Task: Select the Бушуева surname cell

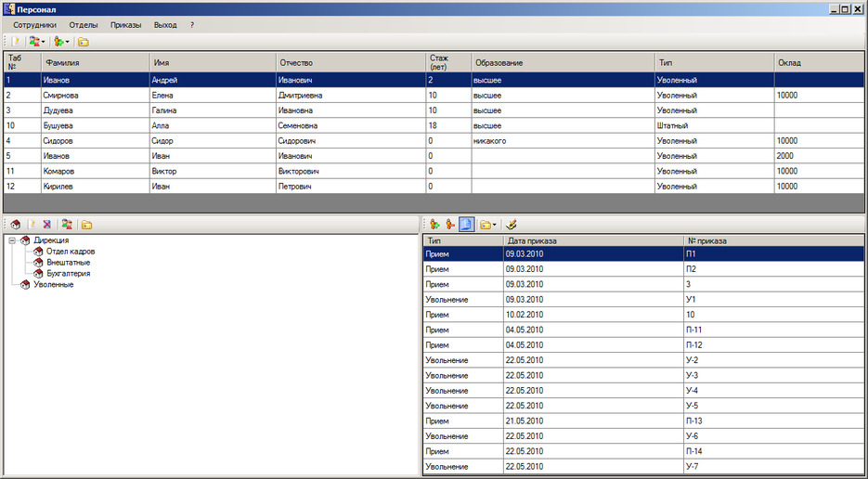Action: point(96,125)
